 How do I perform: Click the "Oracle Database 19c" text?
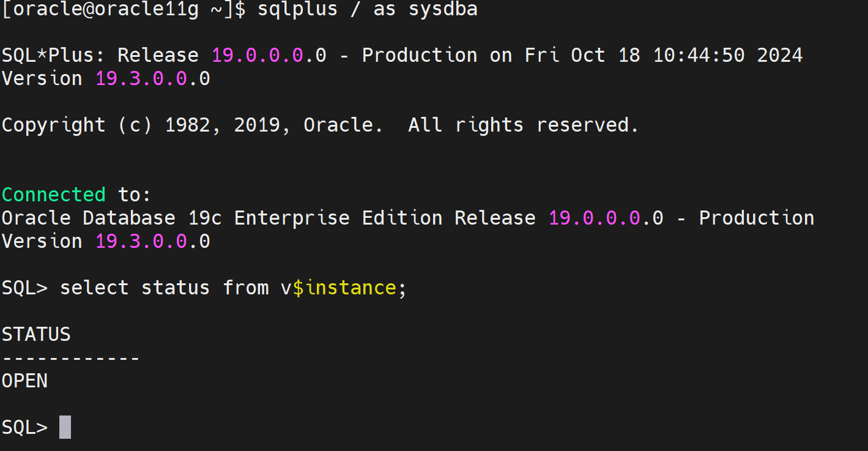[x=112, y=218]
